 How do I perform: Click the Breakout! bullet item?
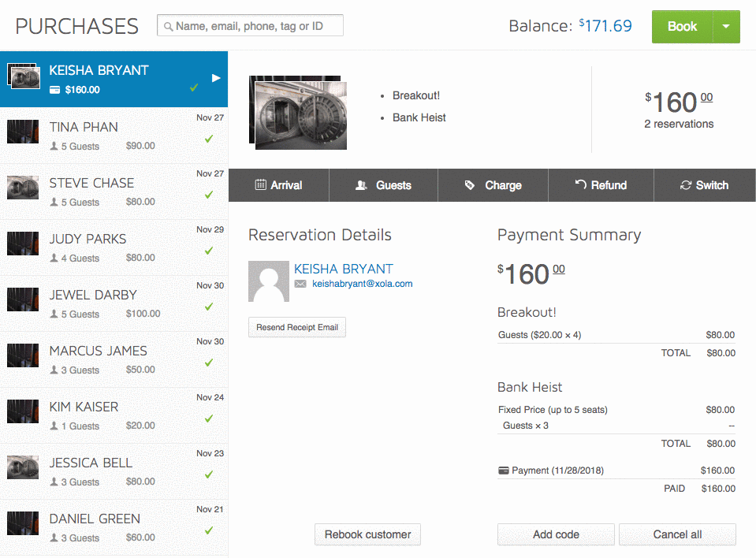coord(416,95)
